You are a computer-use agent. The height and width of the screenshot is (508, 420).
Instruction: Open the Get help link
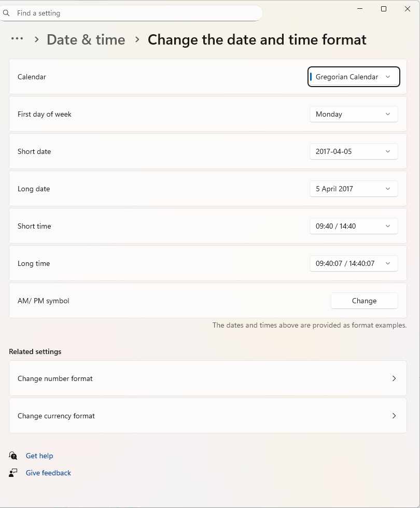tap(39, 456)
